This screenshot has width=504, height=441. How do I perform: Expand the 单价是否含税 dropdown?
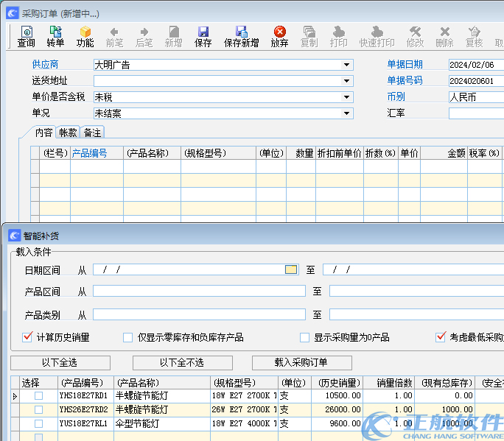point(347,97)
